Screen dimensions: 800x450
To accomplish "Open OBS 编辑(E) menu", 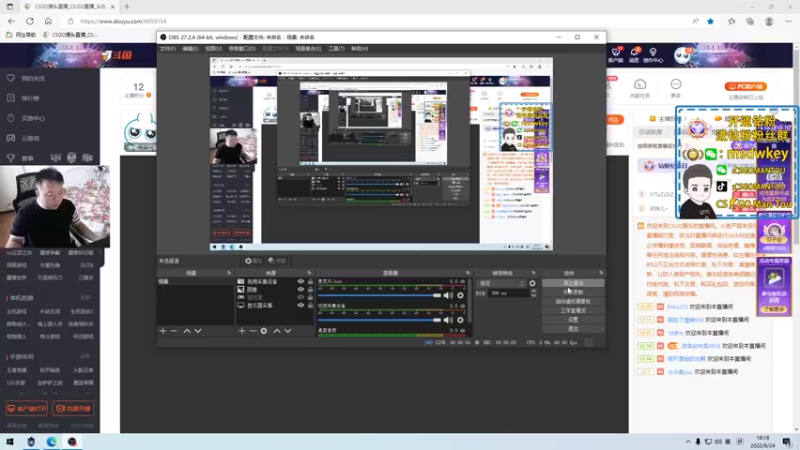I will (190, 49).
